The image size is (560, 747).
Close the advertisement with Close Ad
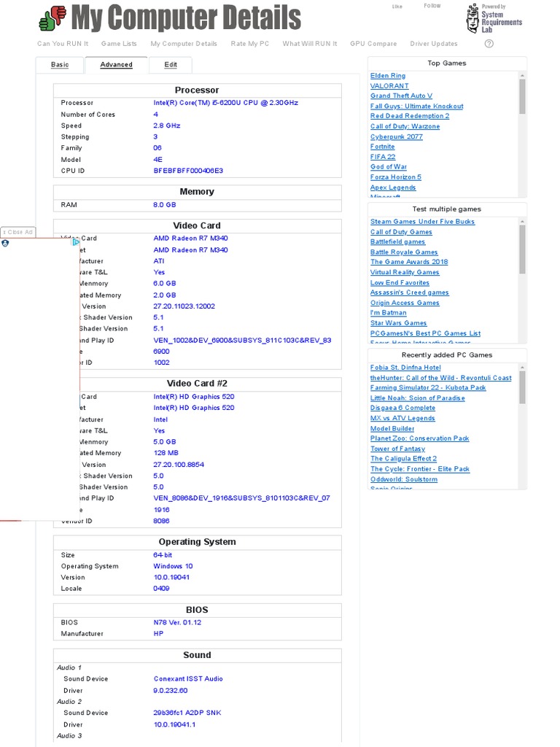pyautogui.click(x=18, y=232)
